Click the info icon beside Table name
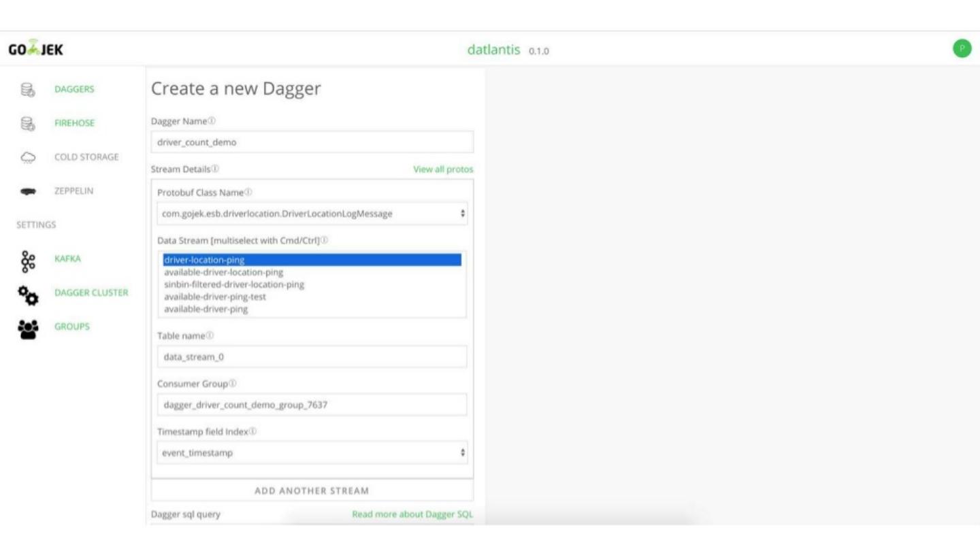This screenshot has width=980, height=551. 210,335
